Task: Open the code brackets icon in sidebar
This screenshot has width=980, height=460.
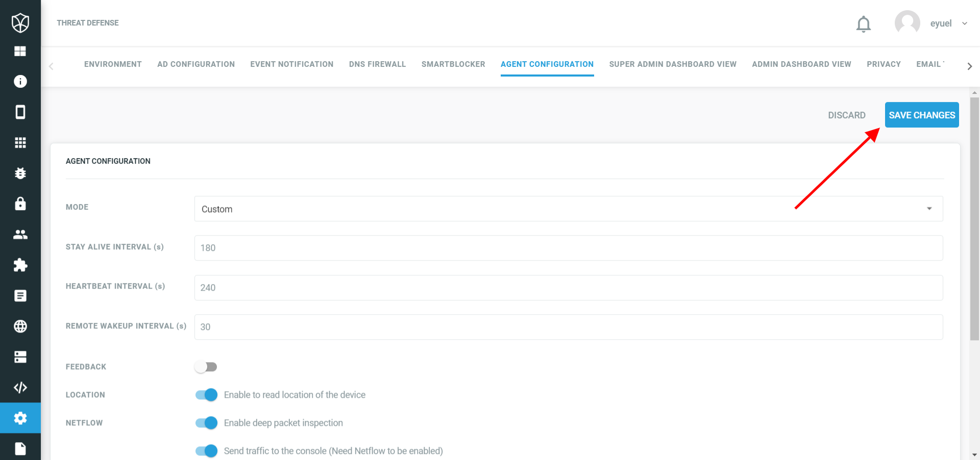Action: pos(20,388)
